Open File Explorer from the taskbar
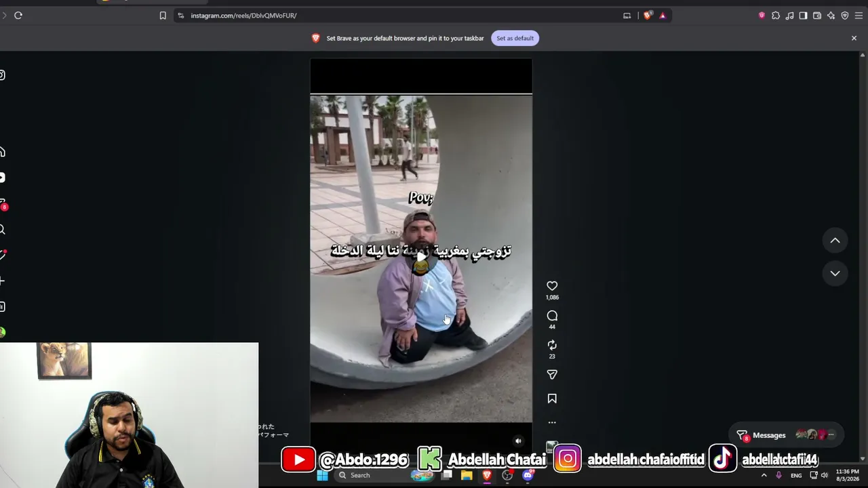 (x=467, y=476)
